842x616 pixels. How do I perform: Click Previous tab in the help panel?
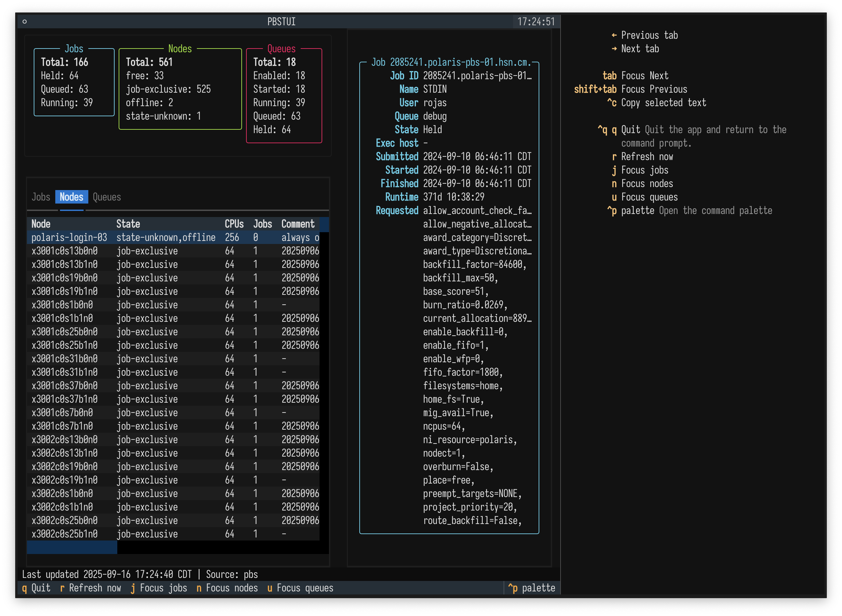pos(650,35)
